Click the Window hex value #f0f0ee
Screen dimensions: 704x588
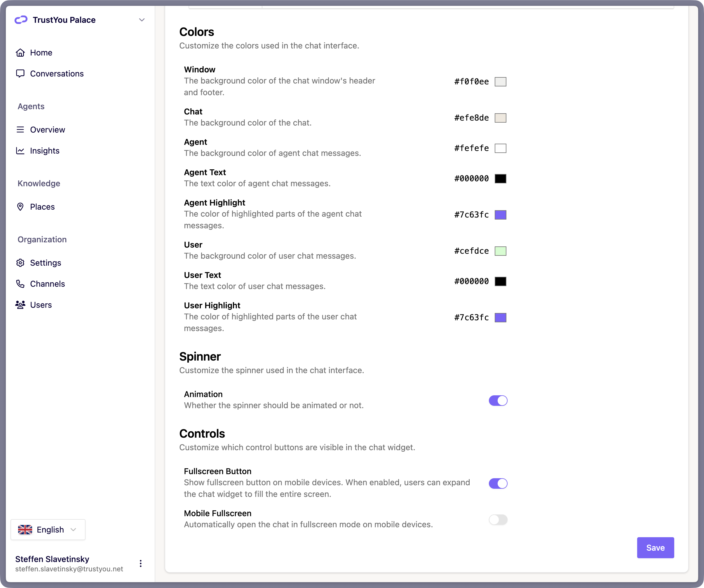471,81
